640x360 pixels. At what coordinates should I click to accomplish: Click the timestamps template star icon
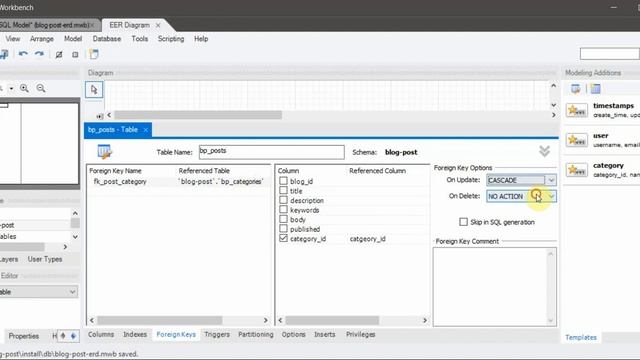576,110
